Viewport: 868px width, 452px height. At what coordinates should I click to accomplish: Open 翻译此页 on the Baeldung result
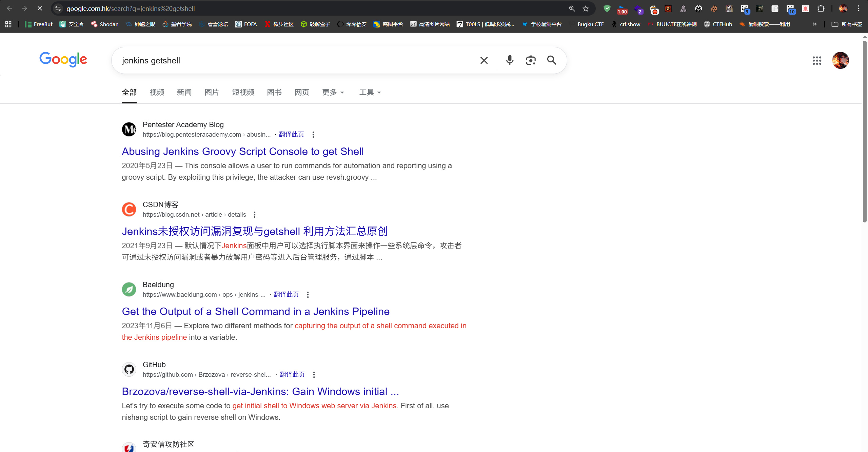click(x=285, y=294)
